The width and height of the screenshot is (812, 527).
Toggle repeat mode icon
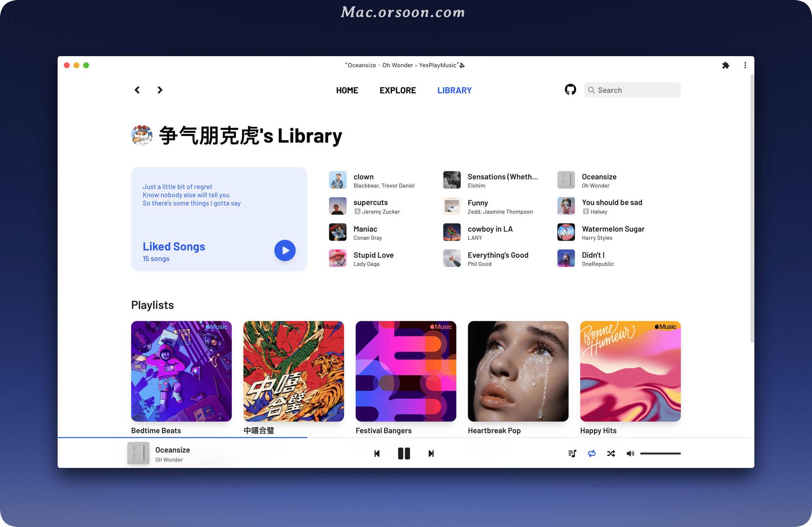[x=591, y=453]
